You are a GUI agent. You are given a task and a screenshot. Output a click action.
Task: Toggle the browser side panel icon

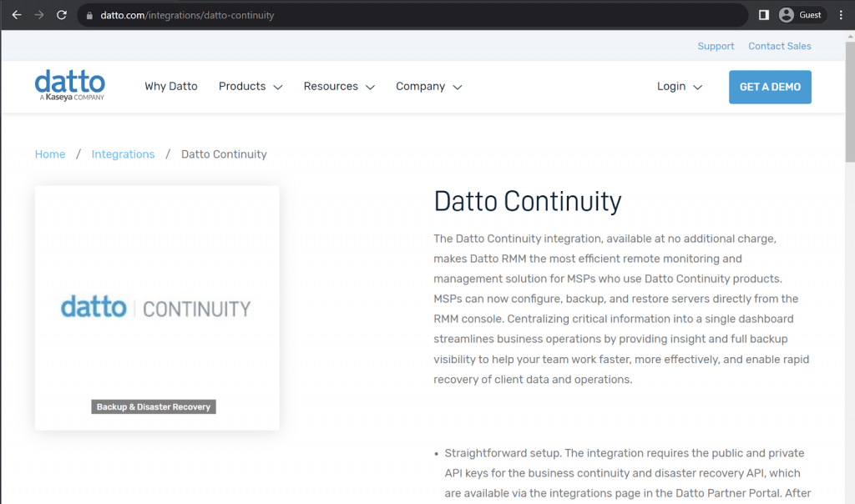click(x=763, y=15)
